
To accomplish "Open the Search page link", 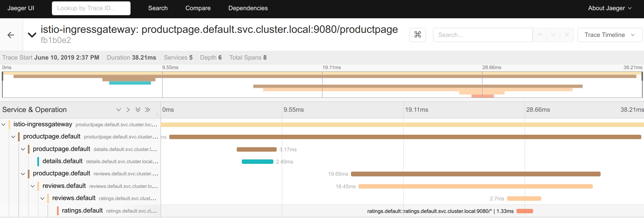I will (158, 8).
